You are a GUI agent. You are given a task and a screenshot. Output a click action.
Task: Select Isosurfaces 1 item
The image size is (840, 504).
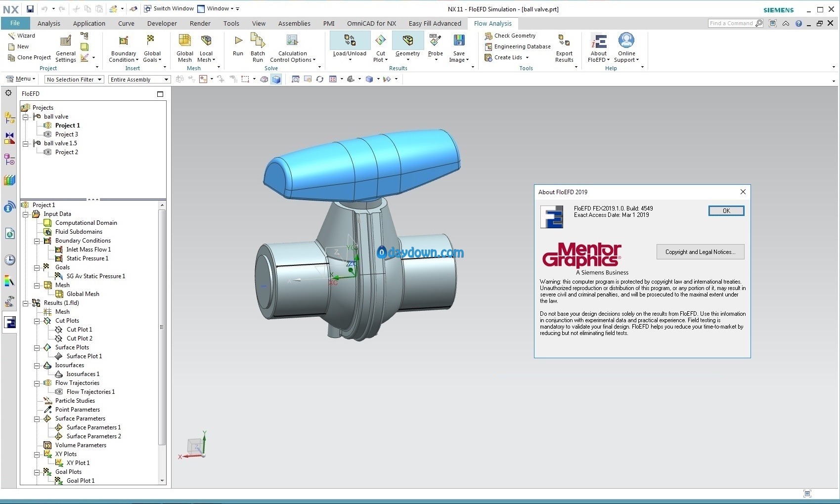pyautogui.click(x=83, y=374)
